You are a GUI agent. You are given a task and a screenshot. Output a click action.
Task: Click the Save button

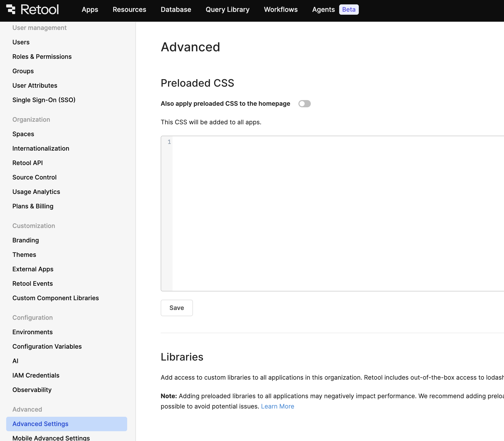(x=176, y=308)
